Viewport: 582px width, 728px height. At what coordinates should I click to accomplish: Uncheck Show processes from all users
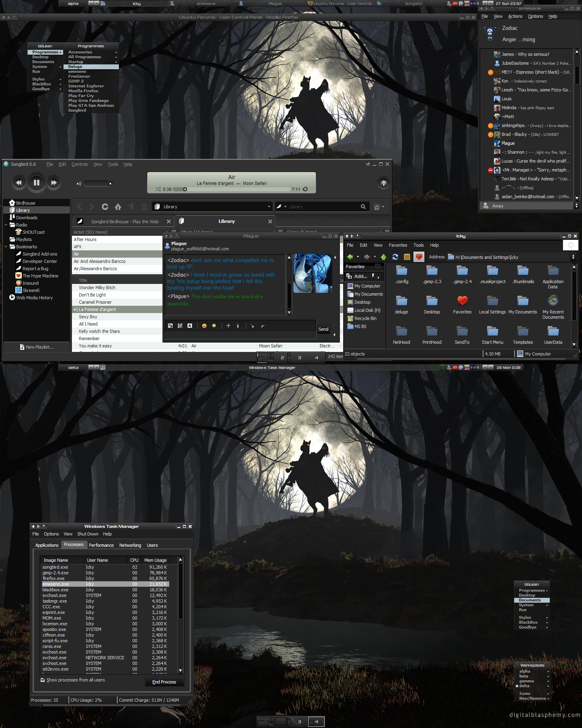pyautogui.click(x=43, y=680)
